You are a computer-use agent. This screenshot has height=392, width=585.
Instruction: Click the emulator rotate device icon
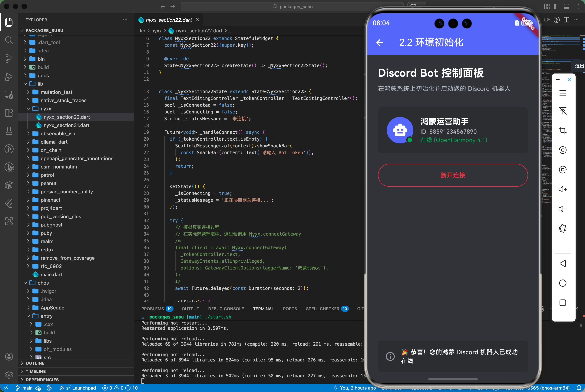coord(563,228)
